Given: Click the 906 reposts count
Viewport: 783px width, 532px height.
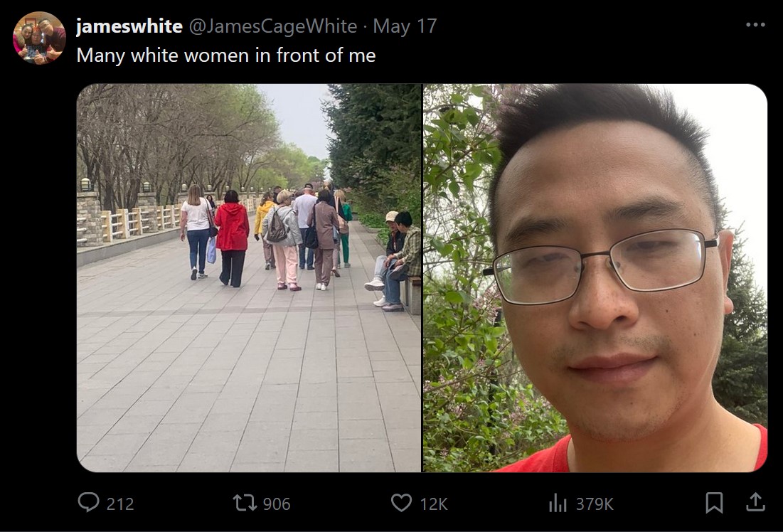Looking at the screenshot, I should (276, 504).
